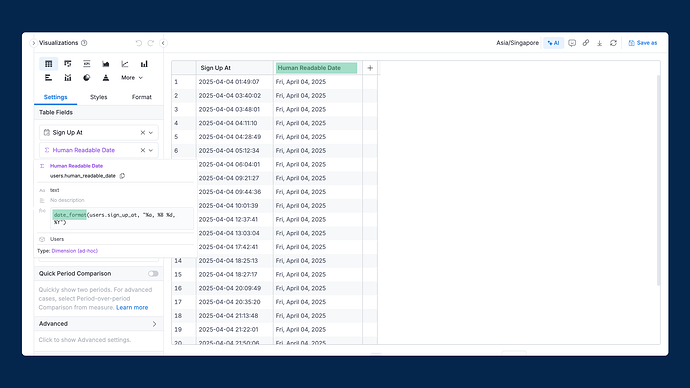Select the table visualization icon
The width and height of the screenshot is (690, 388).
point(48,64)
